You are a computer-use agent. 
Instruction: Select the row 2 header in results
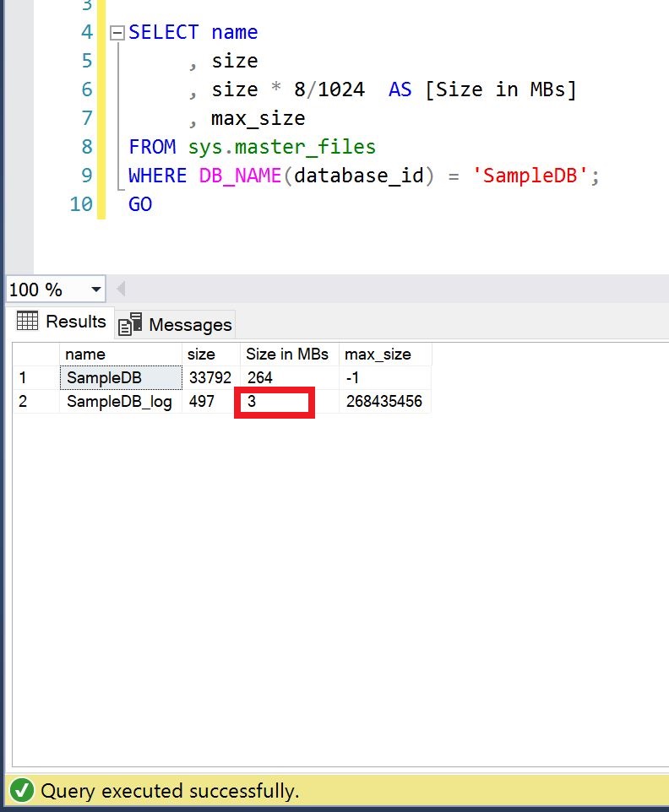35,402
